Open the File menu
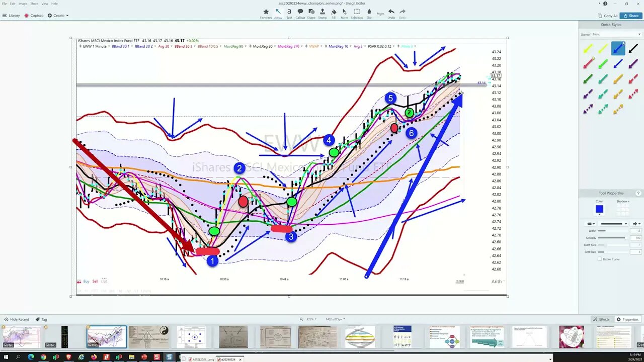The height and width of the screenshot is (362, 644). [x=5, y=4]
